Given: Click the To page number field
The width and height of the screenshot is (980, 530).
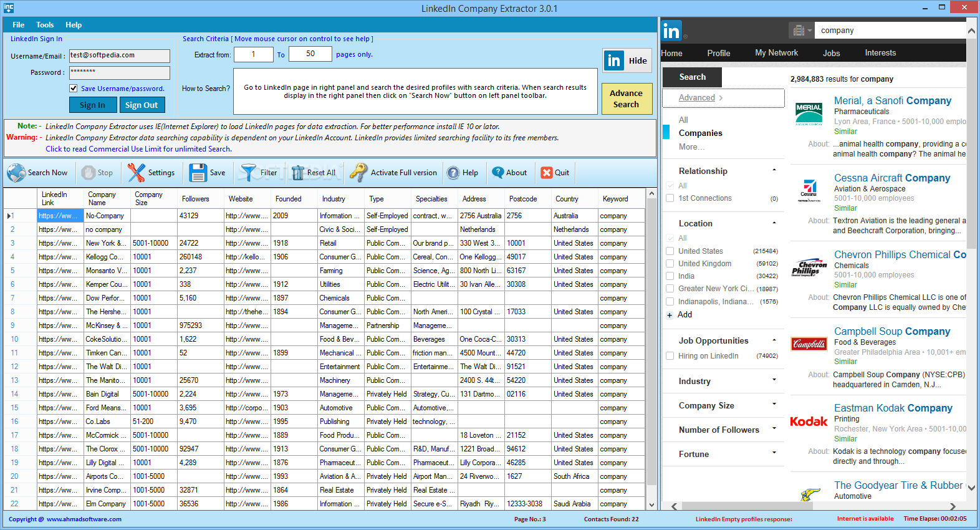Looking at the screenshot, I should [310, 55].
